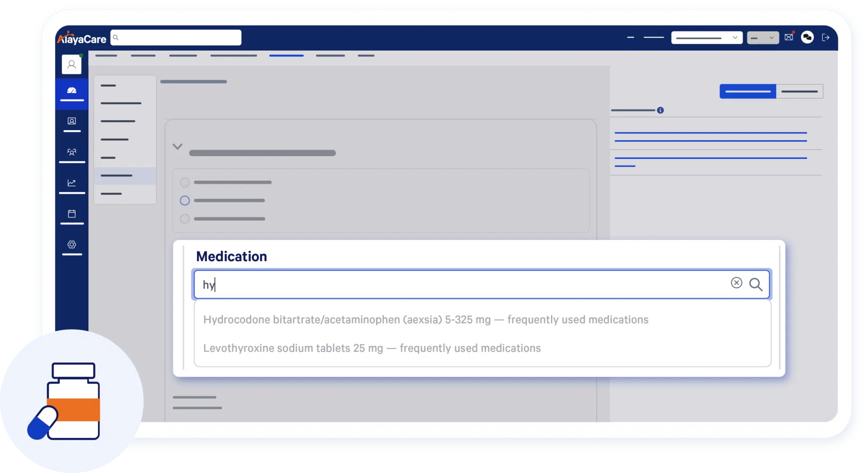This screenshot has width=868, height=473.
Task: Select the user profile icon in sidebar
Action: tap(72, 64)
